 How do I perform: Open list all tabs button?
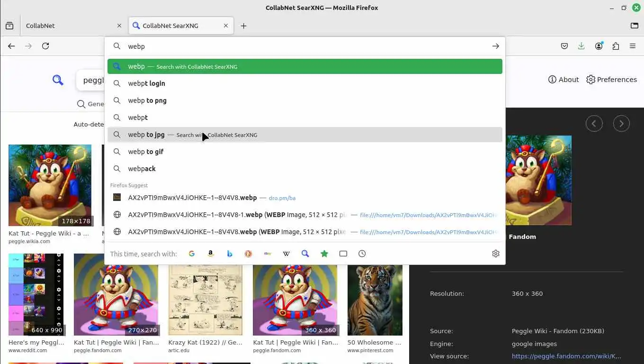tap(635, 26)
